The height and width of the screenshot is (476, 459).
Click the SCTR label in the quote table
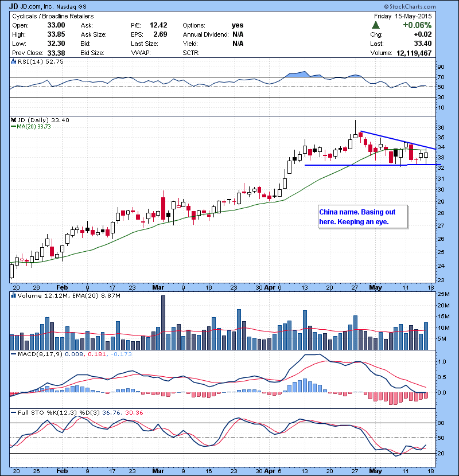[x=191, y=53]
